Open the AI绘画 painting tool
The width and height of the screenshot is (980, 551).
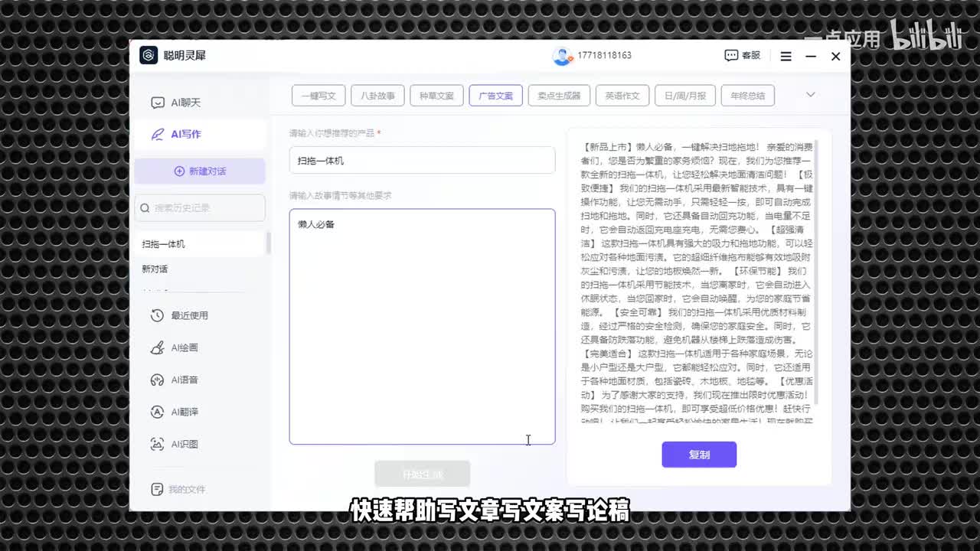coord(157,347)
